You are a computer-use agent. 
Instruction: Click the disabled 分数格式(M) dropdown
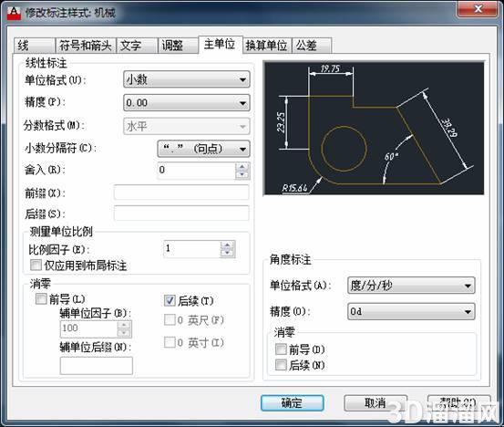coord(187,126)
